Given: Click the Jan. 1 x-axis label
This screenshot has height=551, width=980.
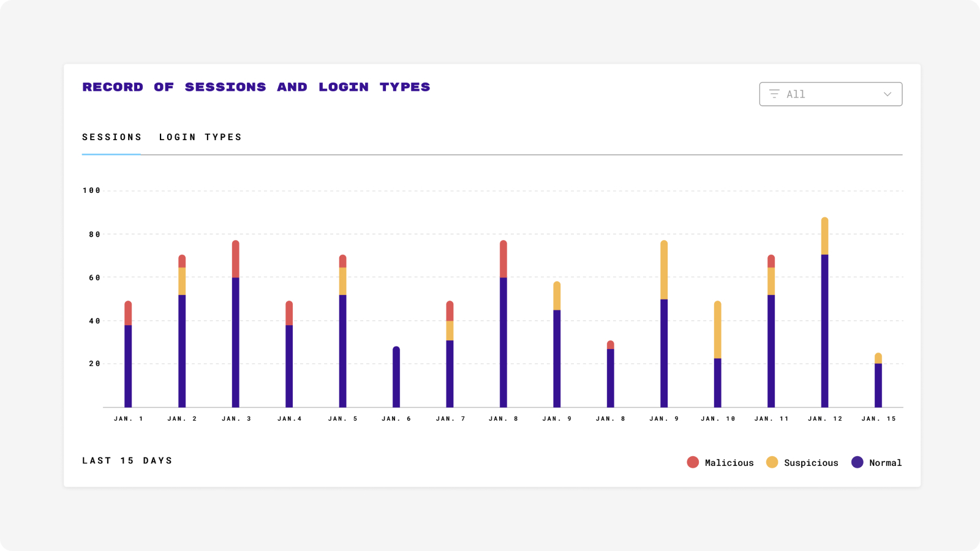Looking at the screenshot, I should point(128,419).
